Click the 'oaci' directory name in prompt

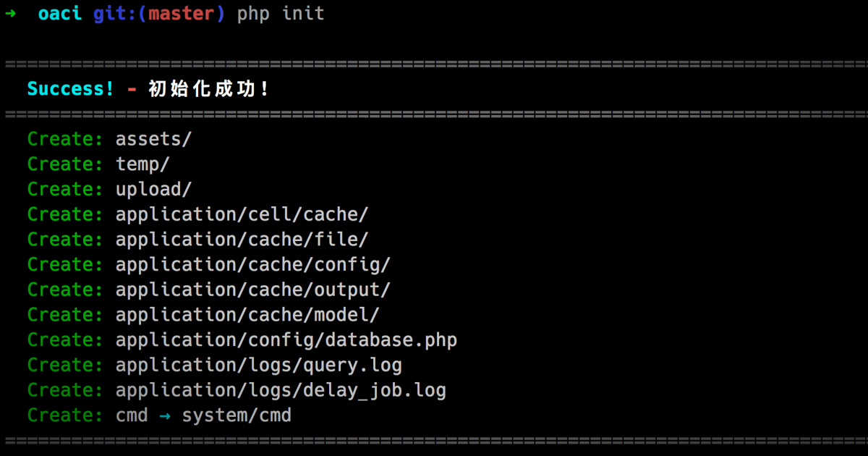(60, 14)
